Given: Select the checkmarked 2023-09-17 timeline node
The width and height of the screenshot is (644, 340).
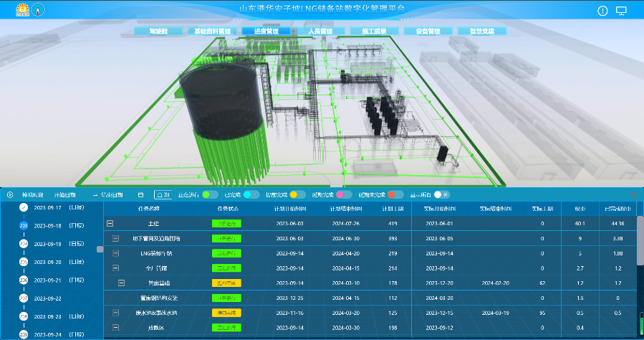Looking at the screenshot, I should click(23, 208).
